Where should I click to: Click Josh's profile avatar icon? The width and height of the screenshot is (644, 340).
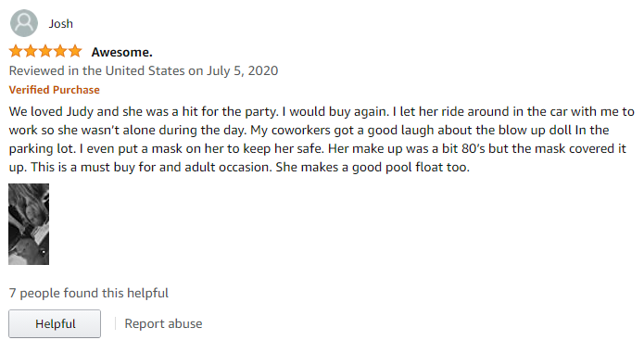pyautogui.click(x=24, y=23)
